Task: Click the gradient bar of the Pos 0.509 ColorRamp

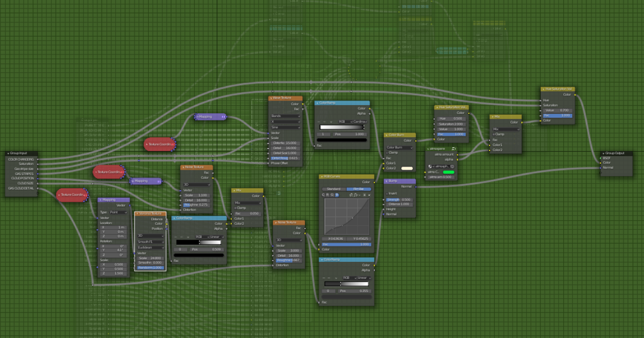Action: (x=199, y=243)
